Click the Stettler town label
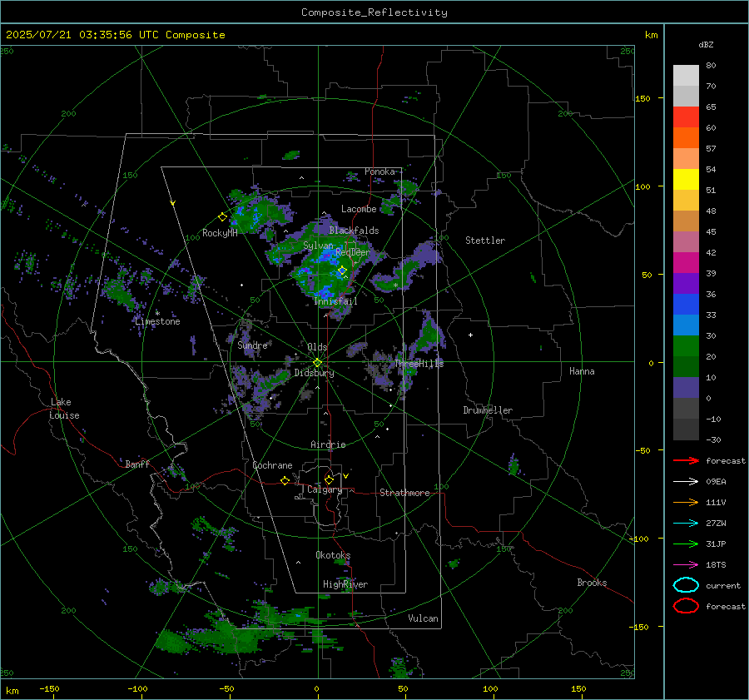The image size is (749, 700). click(485, 241)
